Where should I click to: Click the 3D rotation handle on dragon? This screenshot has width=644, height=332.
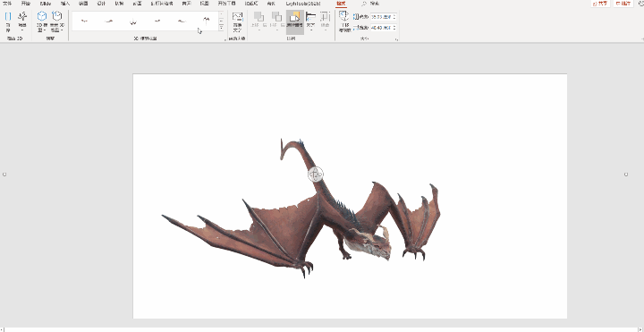316,175
